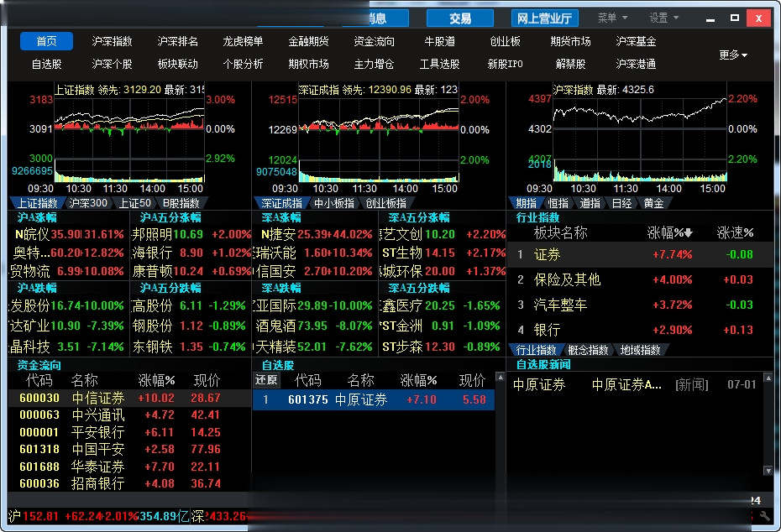Select 深证成指 tab
The image size is (781, 532).
coord(281,203)
